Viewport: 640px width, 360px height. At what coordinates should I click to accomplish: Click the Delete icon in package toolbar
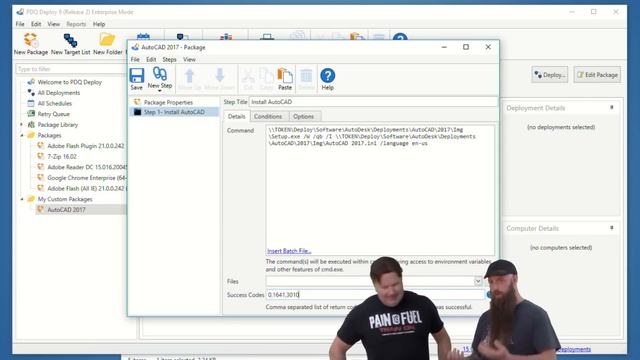click(x=306, y=79)
